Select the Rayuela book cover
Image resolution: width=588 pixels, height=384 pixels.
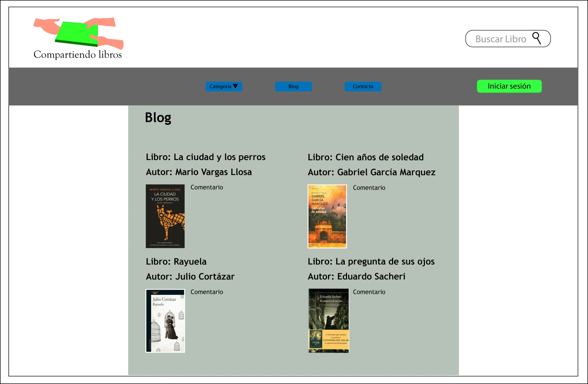tap(165, 321)
